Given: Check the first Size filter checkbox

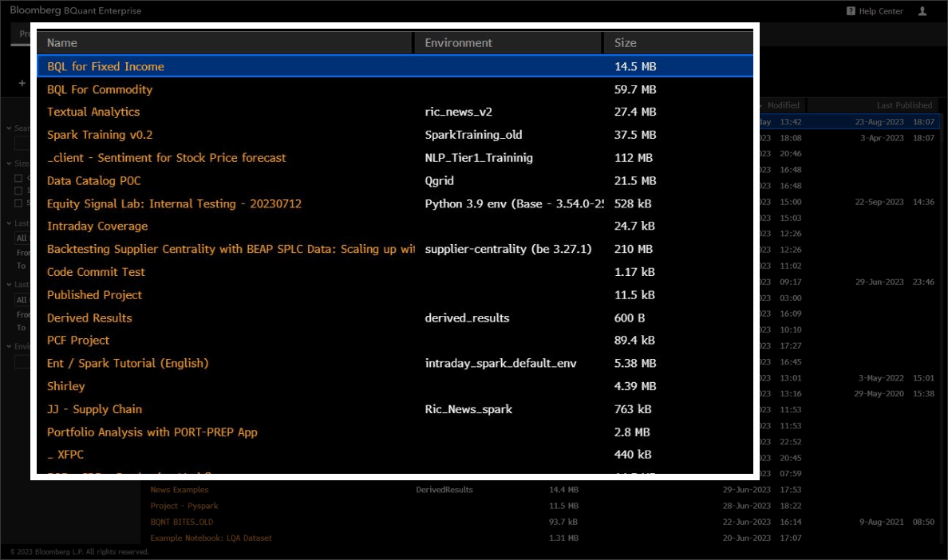Looking at the screenshot, I should click(x=20, y=178).
